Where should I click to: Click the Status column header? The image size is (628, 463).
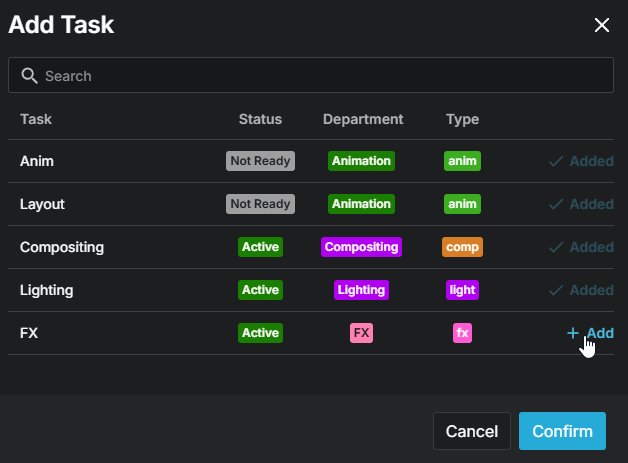[260, 119]
